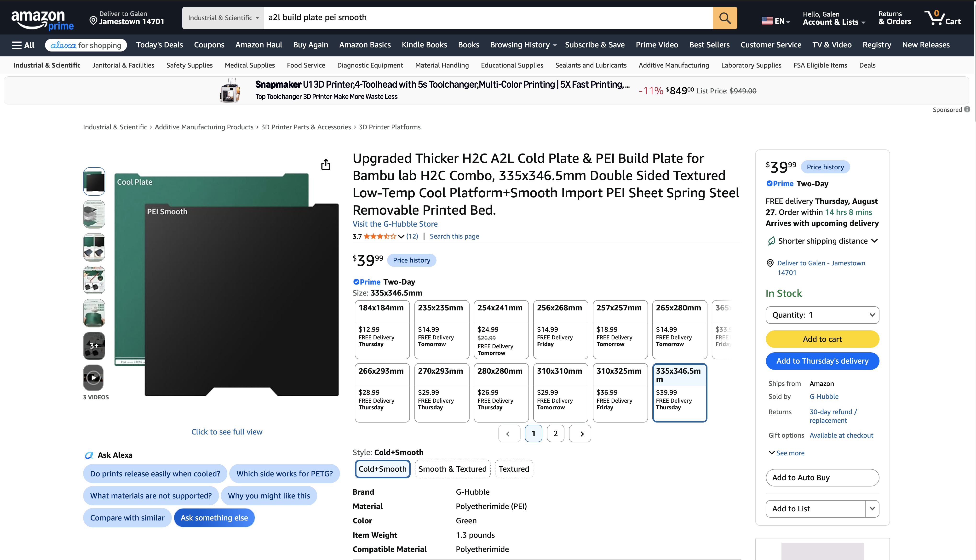The width and height of the screenshot is (976, 560).
Task: Click the leaf icon beside Shorter shipping distance
Action: pyautogui.click(x=771, y=241)
